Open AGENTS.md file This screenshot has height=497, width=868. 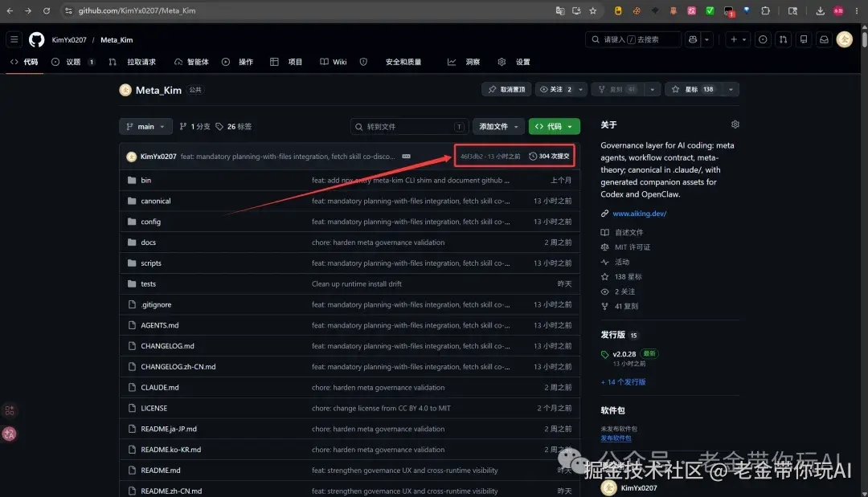[159, 326]
